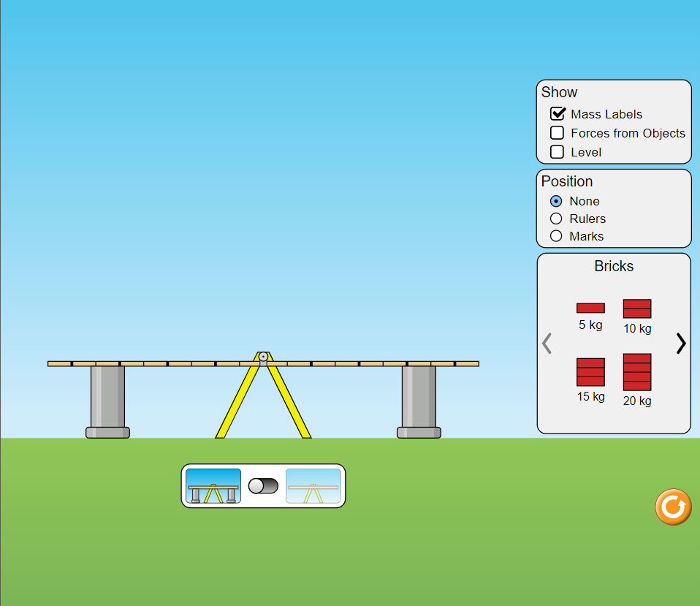Pick the 15 kg brick stack
700x606 pixels.
[x=590, y=372]
